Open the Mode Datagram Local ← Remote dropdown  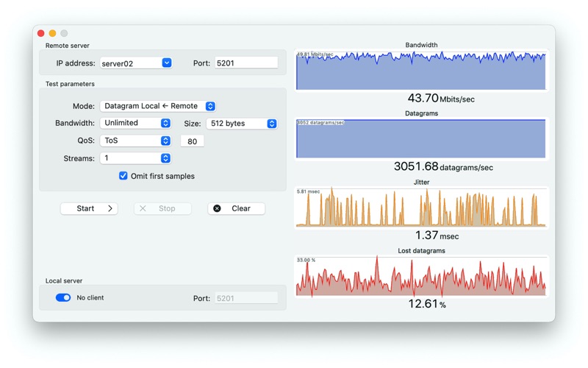(158, 106)
